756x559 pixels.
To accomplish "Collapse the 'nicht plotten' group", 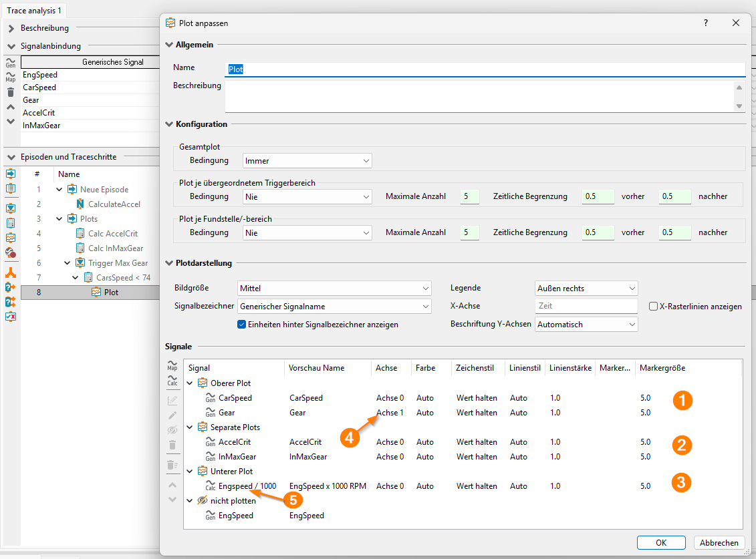I will click(190, 501).
